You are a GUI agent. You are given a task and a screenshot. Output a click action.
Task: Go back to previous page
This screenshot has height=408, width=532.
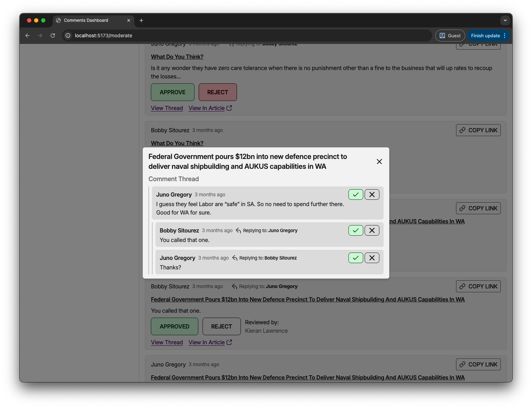click(27, 36)
